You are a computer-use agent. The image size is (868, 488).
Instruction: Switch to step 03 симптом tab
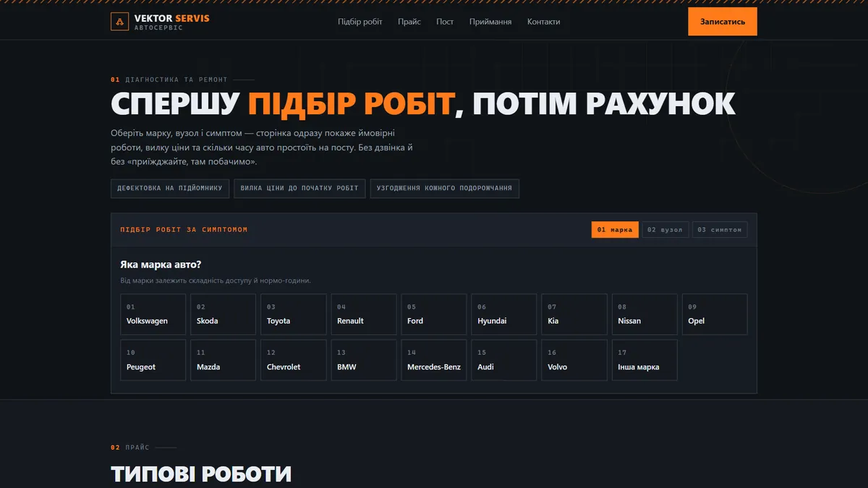(720, 230)
